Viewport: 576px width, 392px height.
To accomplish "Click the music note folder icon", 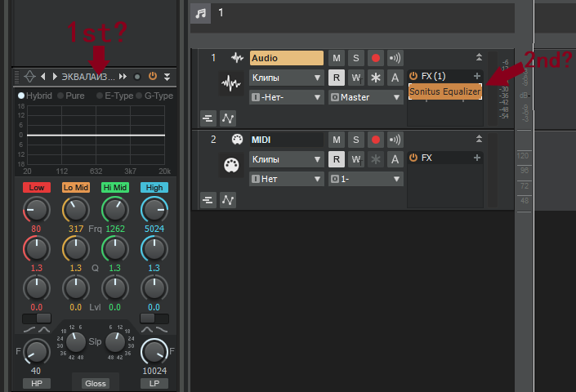I will coord(200,14).
